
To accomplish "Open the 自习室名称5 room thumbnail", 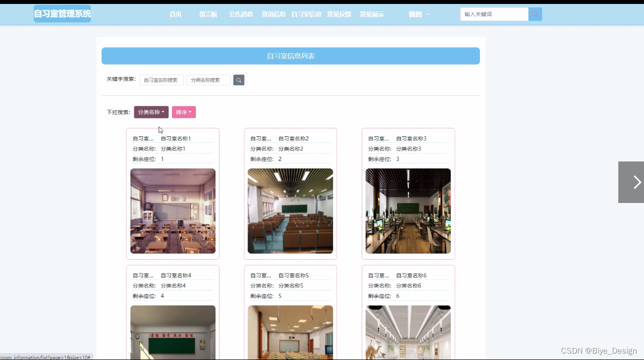I will tap(291, 332).
